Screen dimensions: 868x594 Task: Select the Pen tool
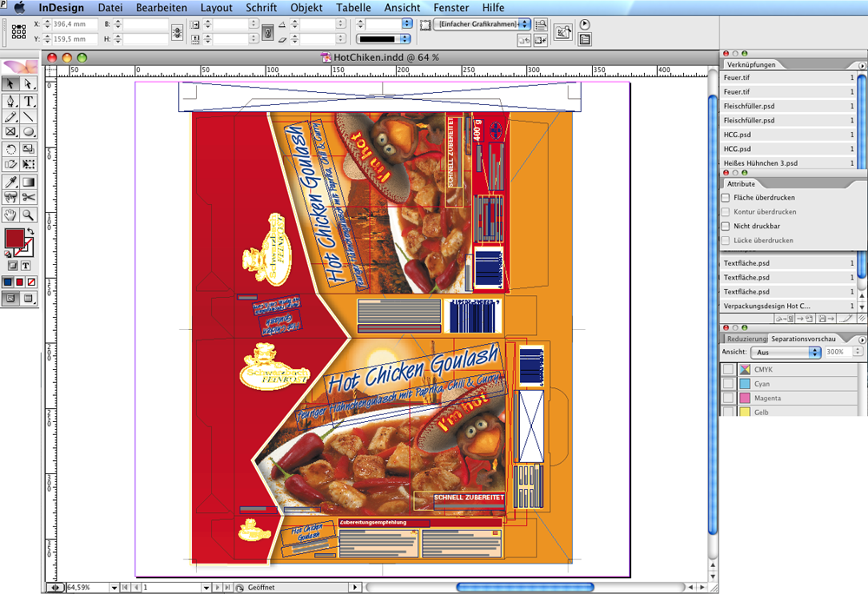10,102
